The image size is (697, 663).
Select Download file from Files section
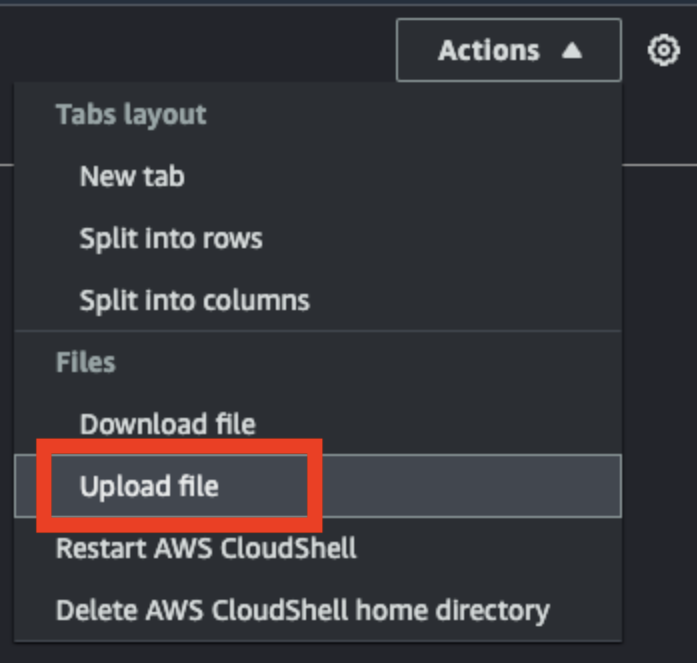[167, 423]
